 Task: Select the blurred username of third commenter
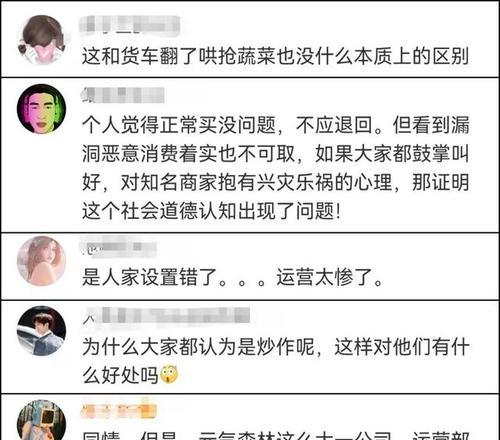pos(118,247)
